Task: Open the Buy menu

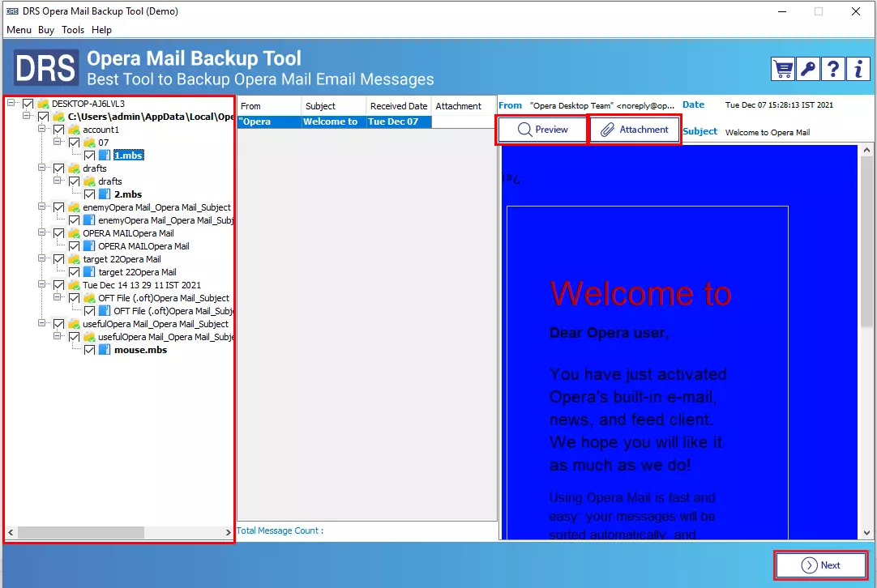Action: tap(45, 30)
